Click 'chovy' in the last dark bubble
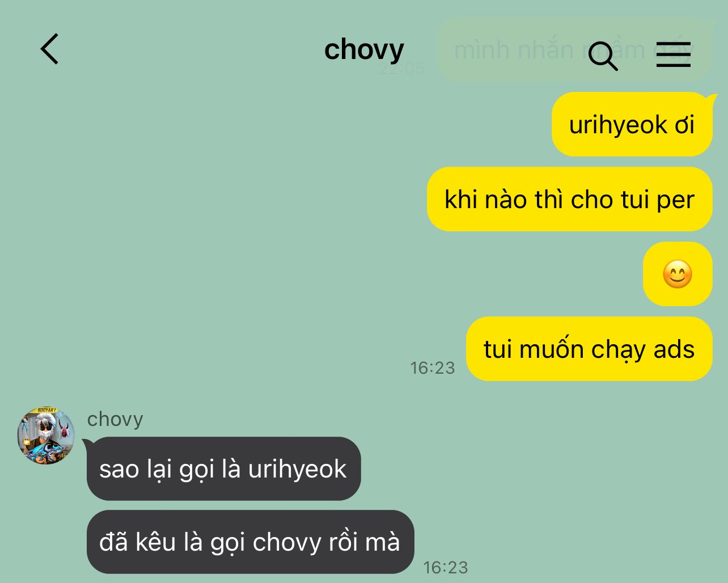Screen dimensions: 728x583 287,543
